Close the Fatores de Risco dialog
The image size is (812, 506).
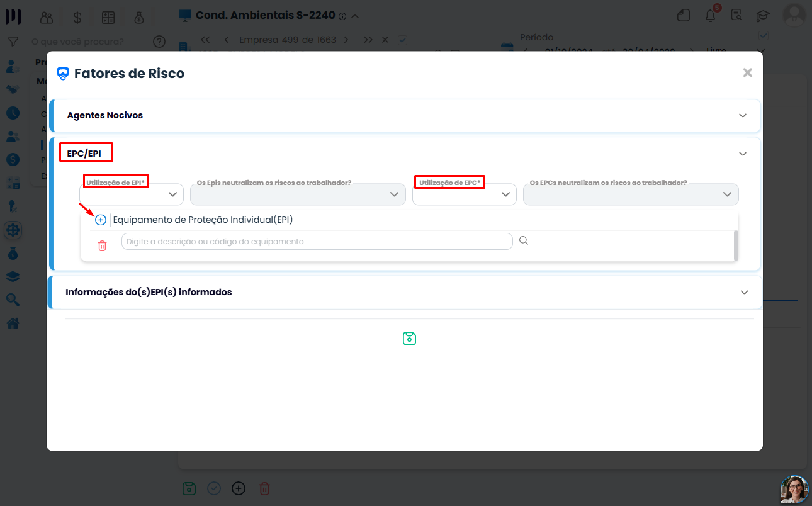(748, 72)
